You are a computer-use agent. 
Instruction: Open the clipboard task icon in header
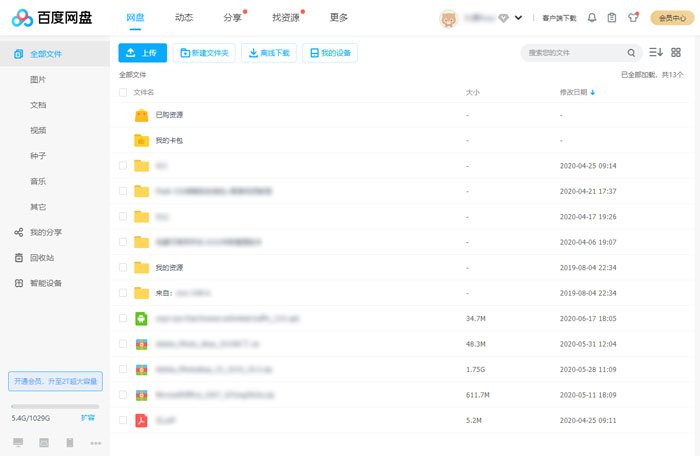(612, 18)
